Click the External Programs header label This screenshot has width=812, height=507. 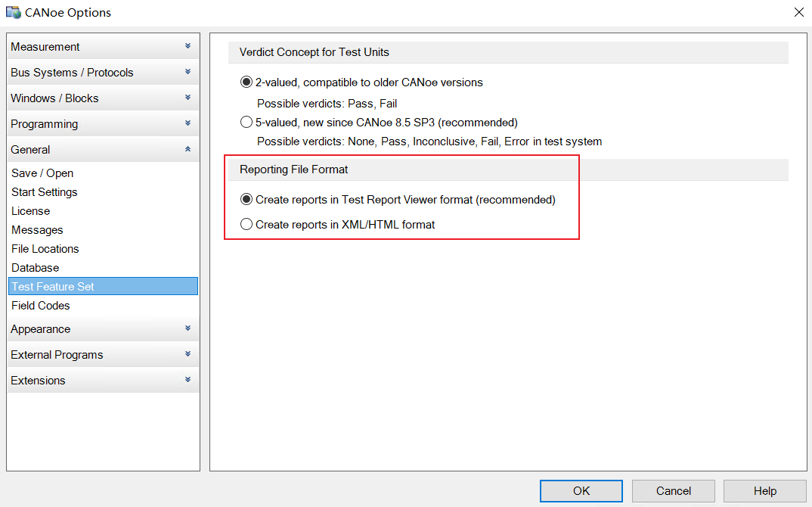57,355
